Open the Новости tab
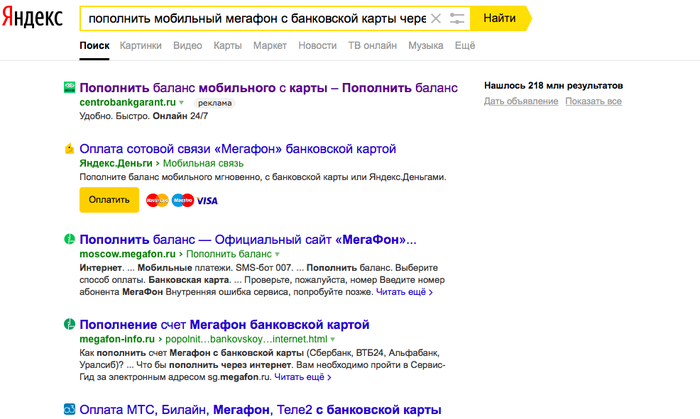The image size is (700, 419). pos(317,46)
